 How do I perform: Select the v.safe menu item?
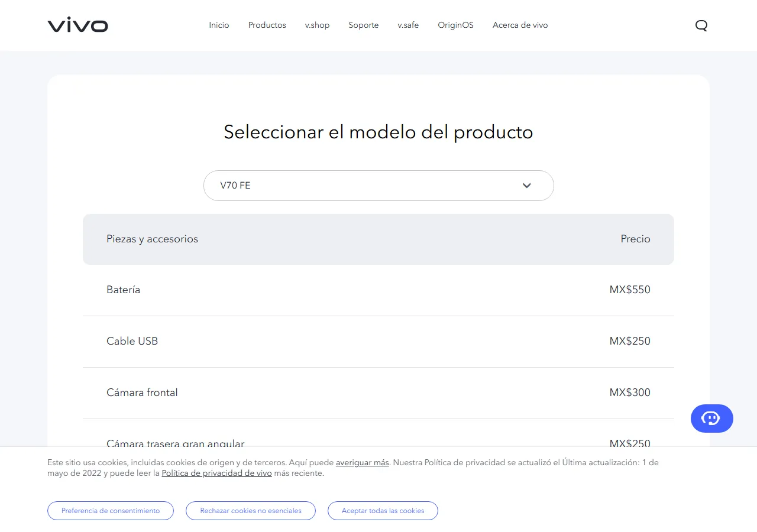tap(408, 25)
